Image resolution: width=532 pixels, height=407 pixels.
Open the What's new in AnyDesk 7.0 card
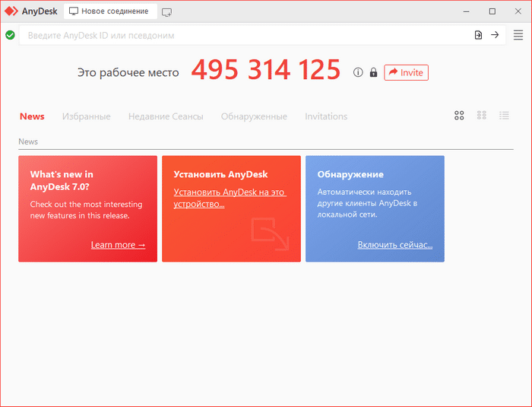point(87,208)
